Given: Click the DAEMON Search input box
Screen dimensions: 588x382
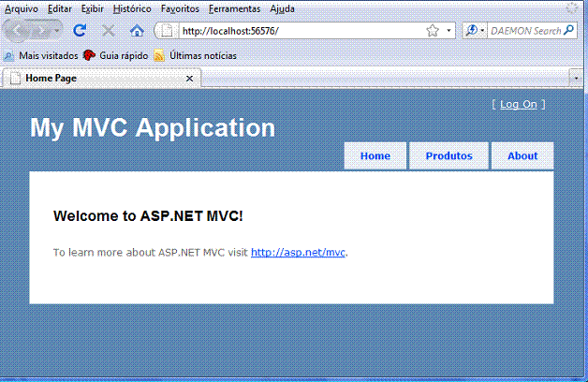Looking at the screenshot, I should [525, 31].
